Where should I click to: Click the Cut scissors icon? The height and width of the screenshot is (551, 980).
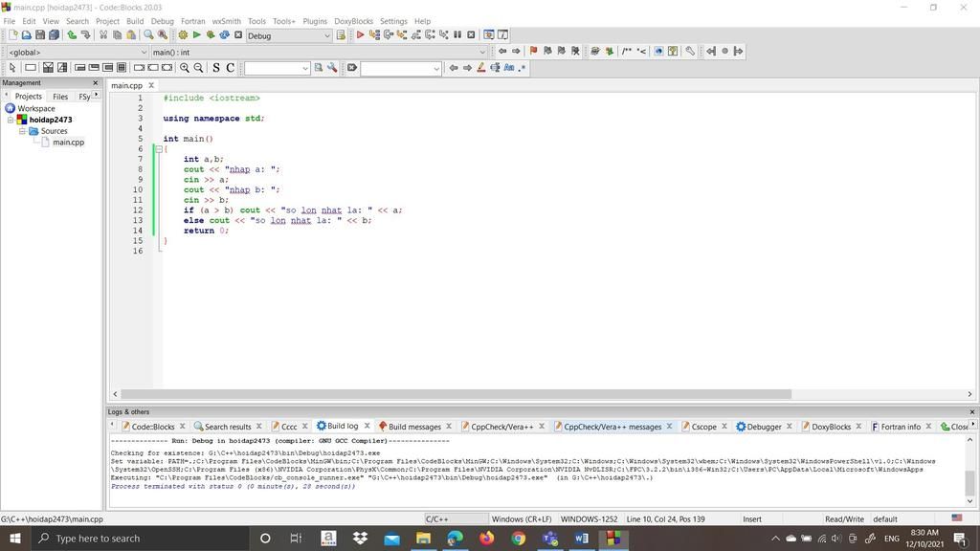coord(103,35)
